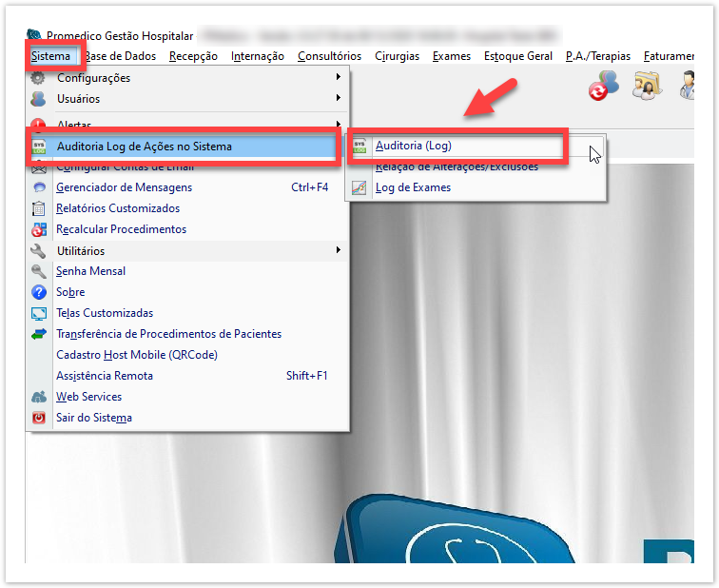Click the cloud icon beside Web Services
This screenshot has height=588, width=719.
(39, 397)
